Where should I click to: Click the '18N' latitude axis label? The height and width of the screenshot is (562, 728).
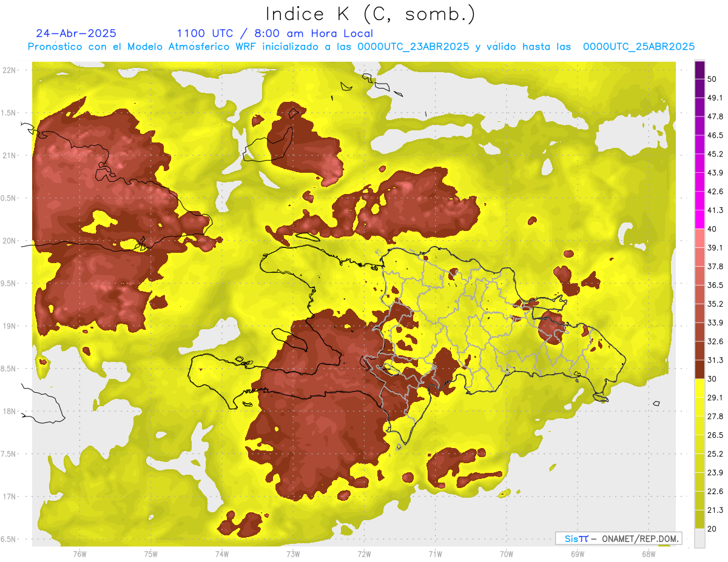click(10, 412)
